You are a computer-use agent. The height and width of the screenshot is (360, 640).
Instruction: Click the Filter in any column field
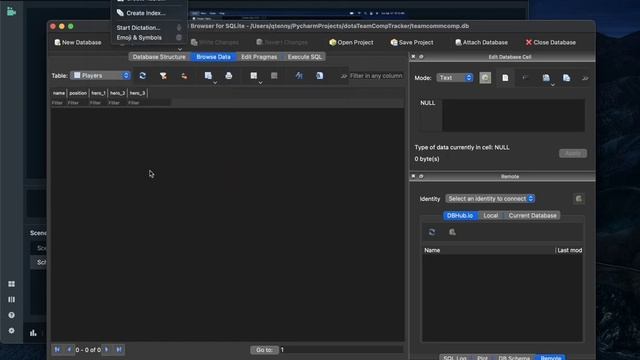[376, 76]
